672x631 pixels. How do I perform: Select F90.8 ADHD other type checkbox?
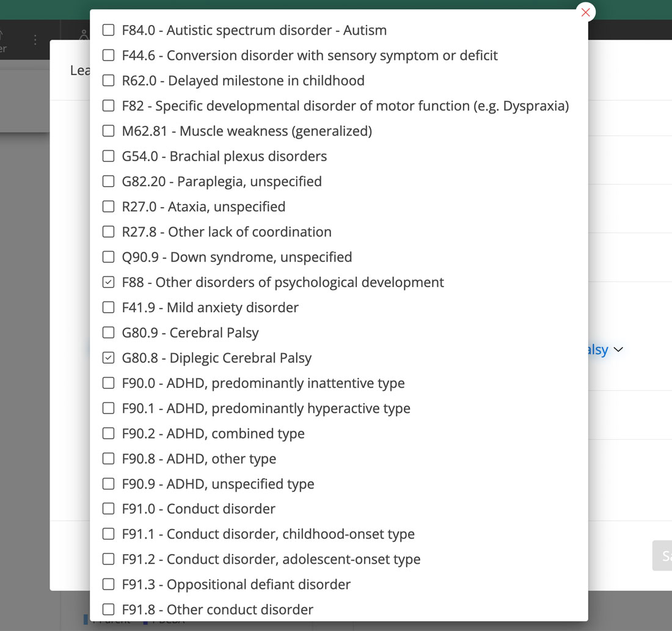pos(108,459)
